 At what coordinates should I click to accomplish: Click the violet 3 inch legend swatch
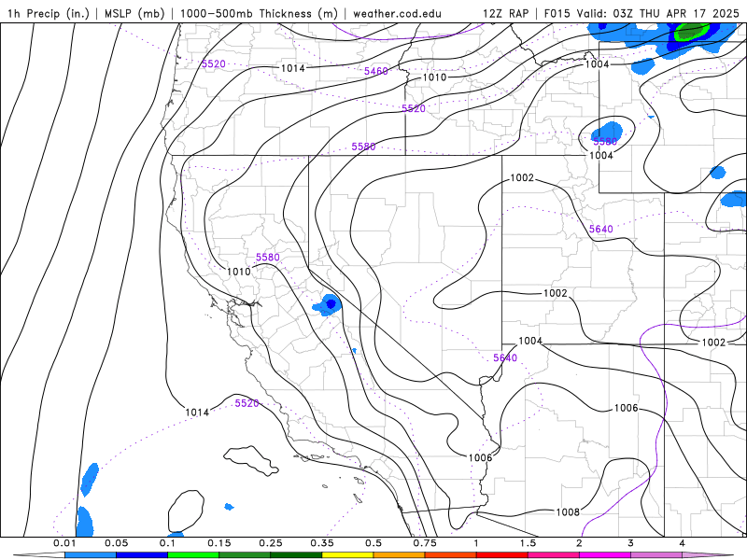click(656, 555)
